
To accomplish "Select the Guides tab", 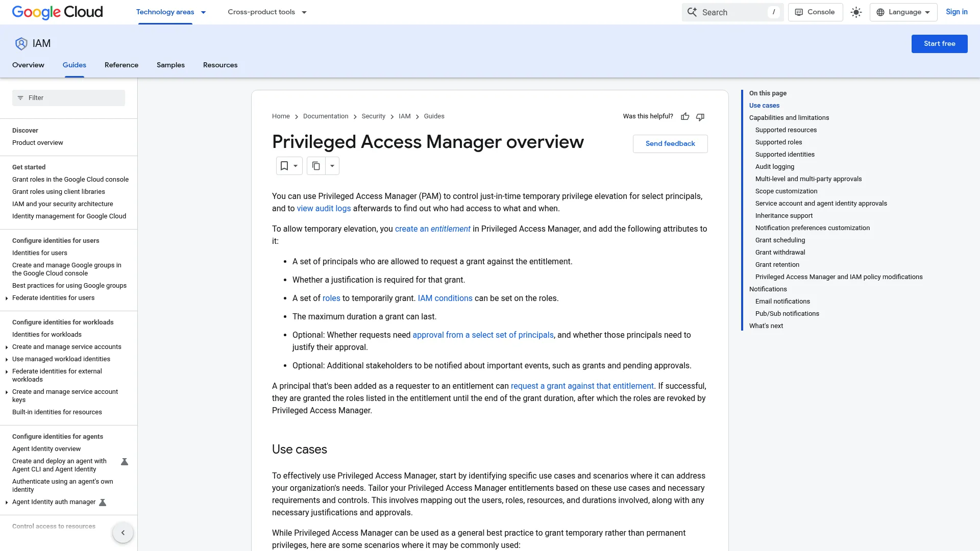I will 75,65.
